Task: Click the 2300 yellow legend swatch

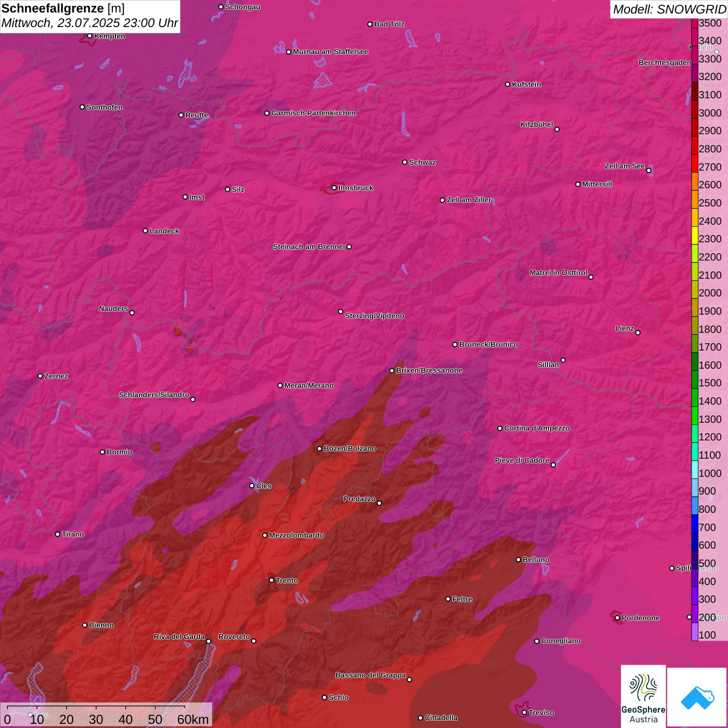Action: pos(695,236)
